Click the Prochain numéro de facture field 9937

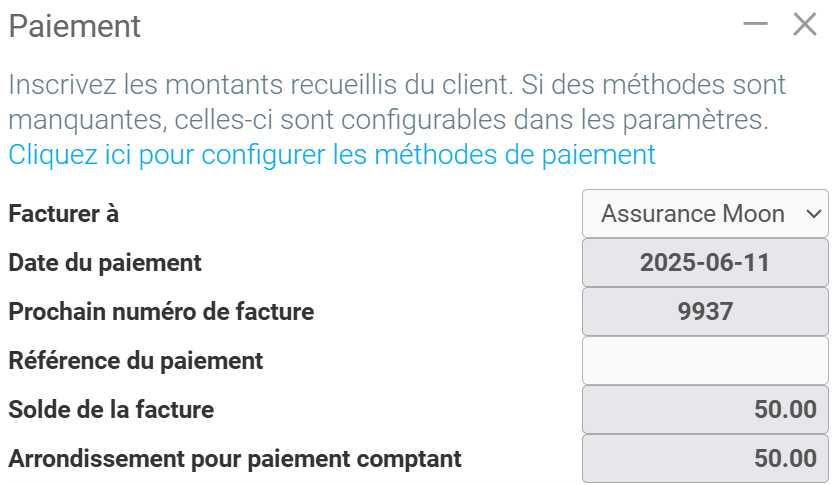[704, 312]
